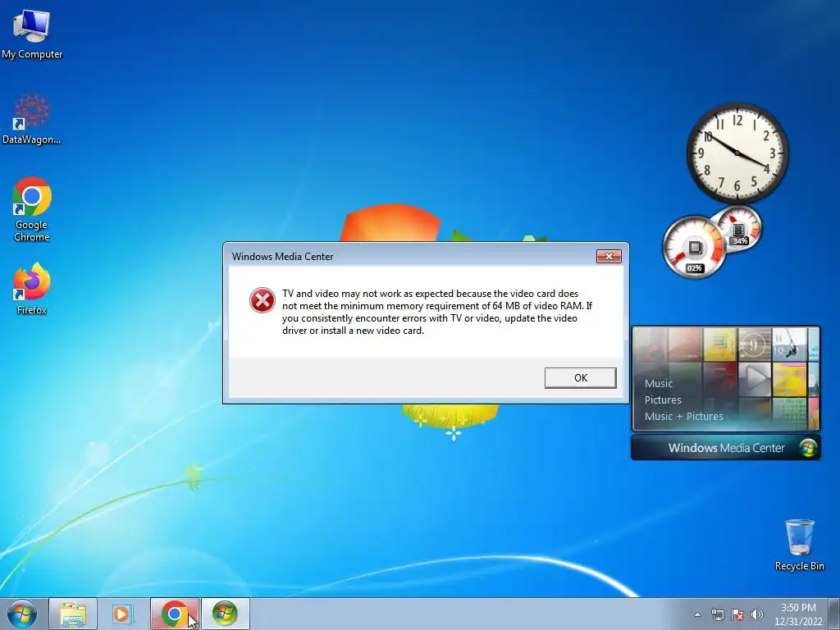The height and width of the screenshot is (630, 840).
Task: Switch to Chrome in the taskbar
Action: coord(174,614)
